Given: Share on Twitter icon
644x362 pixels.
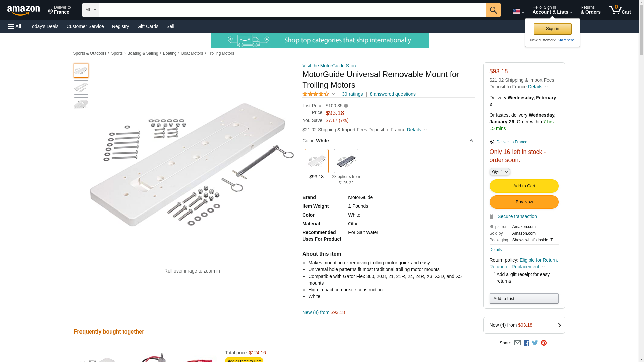Looking at the screenshot, I should (x=535, y=343).
